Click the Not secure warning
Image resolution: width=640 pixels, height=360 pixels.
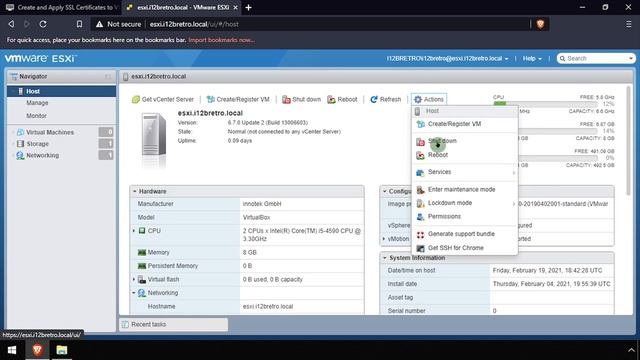click(118, 24)
